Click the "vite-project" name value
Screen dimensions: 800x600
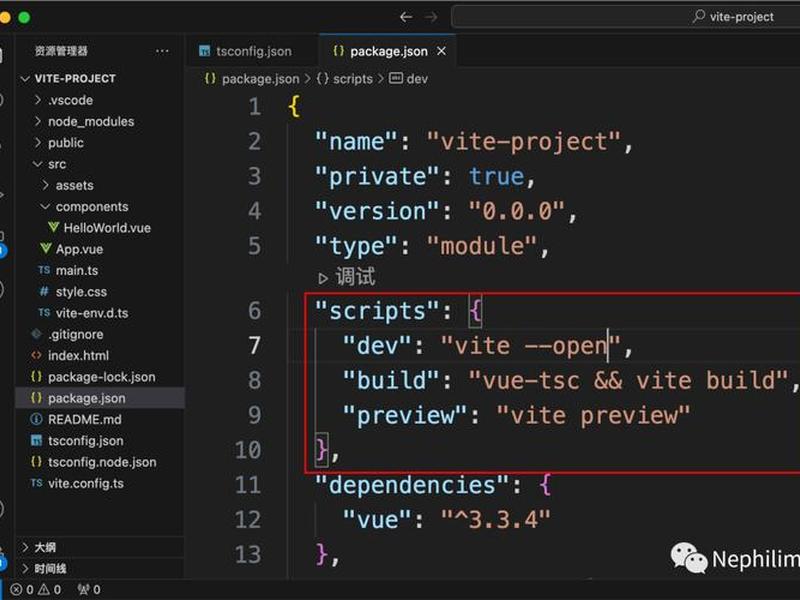tap(524, 141)
